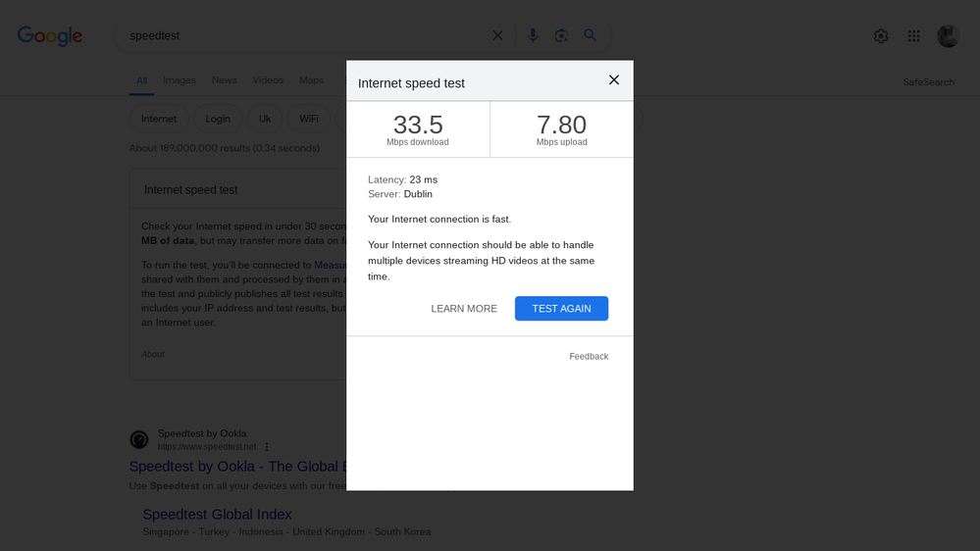This screenshot has height=551, width=980.
Task: Switch to the News tab
Action: [x=224, y=80]
